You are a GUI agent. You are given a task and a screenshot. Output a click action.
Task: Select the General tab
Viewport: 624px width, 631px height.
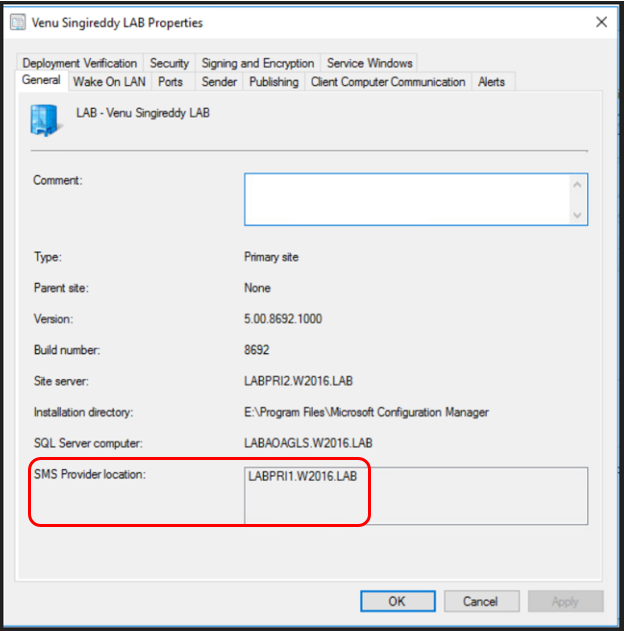click(x=41, y=80)
